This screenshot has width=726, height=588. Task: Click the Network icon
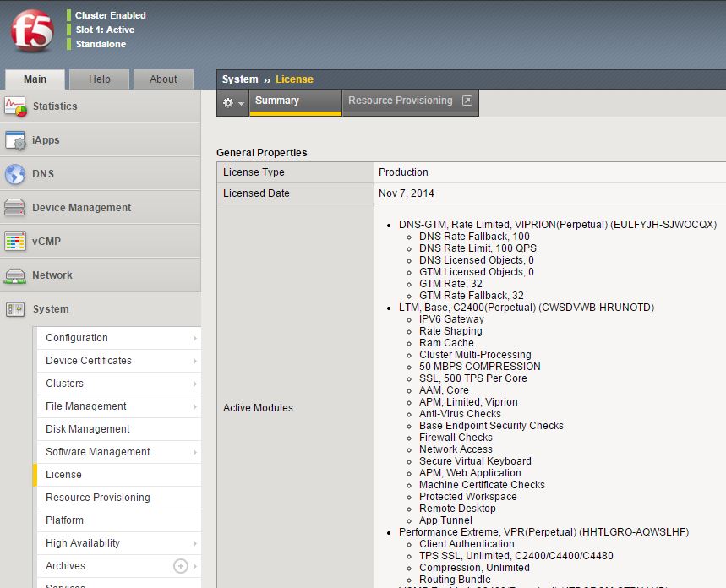tap(15, 275)
